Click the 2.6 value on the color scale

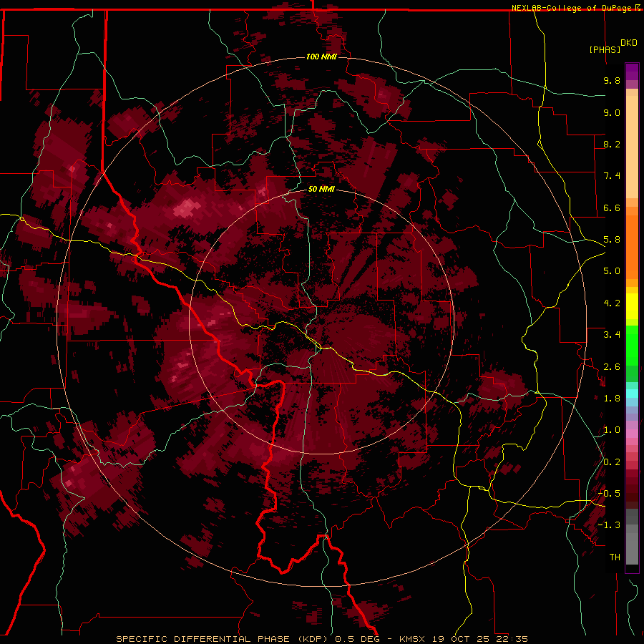pos(612,367)
